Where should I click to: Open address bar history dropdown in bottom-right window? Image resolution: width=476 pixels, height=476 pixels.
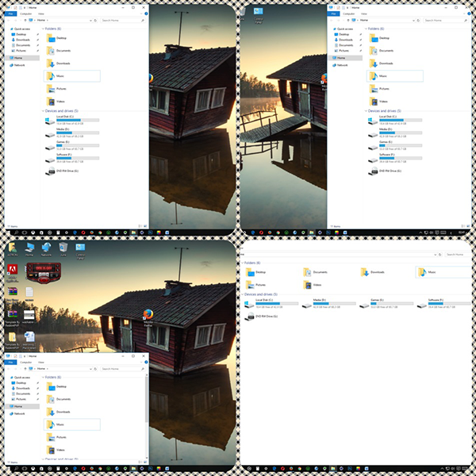[435, 255]
